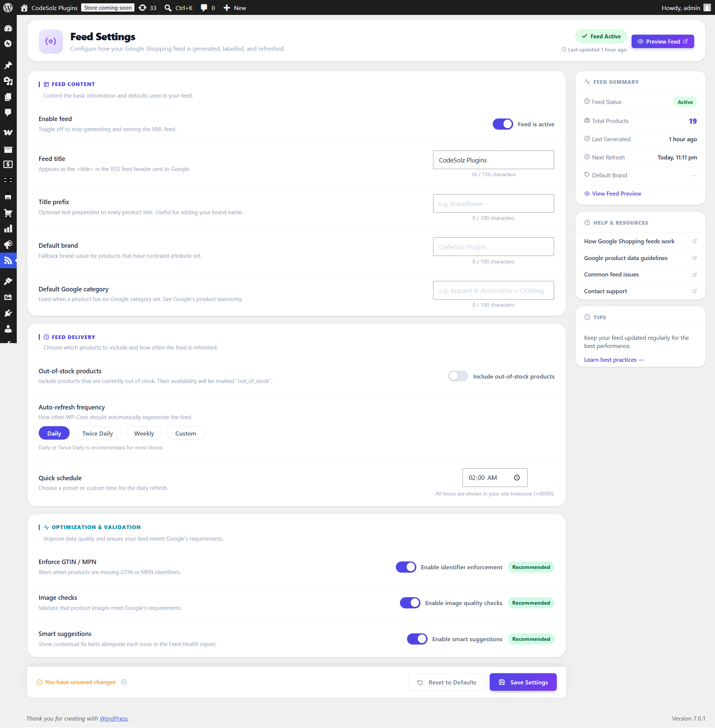Open the comments bubble in the admin bar

[x=208, y=7]
